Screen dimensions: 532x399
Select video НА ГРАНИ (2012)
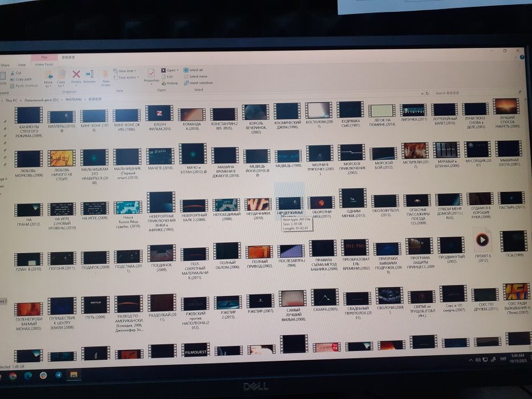(29, 215)
